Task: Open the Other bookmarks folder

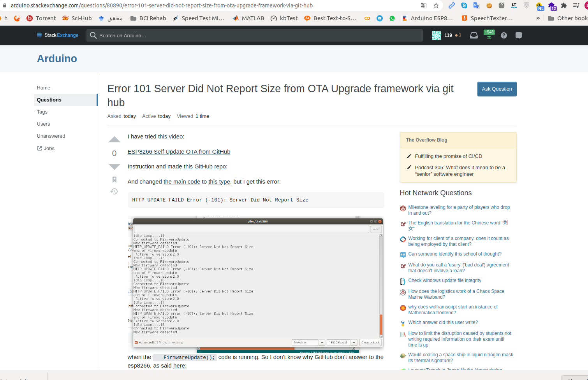Action: (x=568, y=18)
